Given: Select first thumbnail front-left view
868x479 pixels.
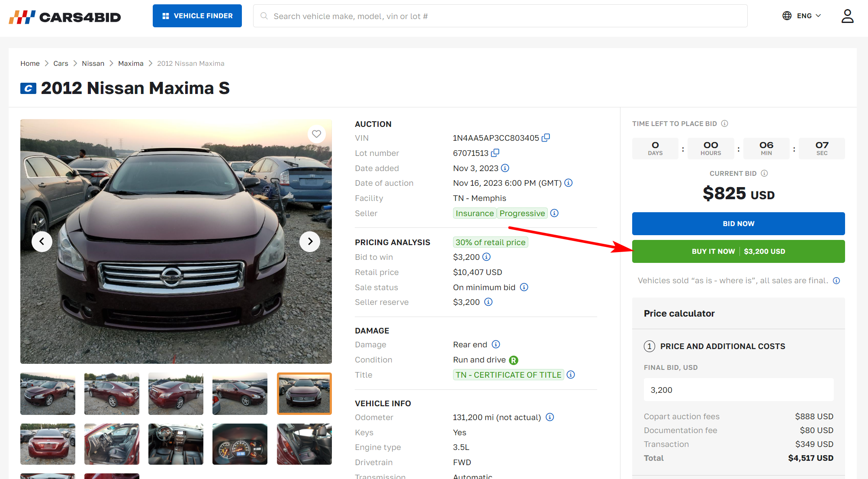Looking at the screenshot, I should pos(48,394).
